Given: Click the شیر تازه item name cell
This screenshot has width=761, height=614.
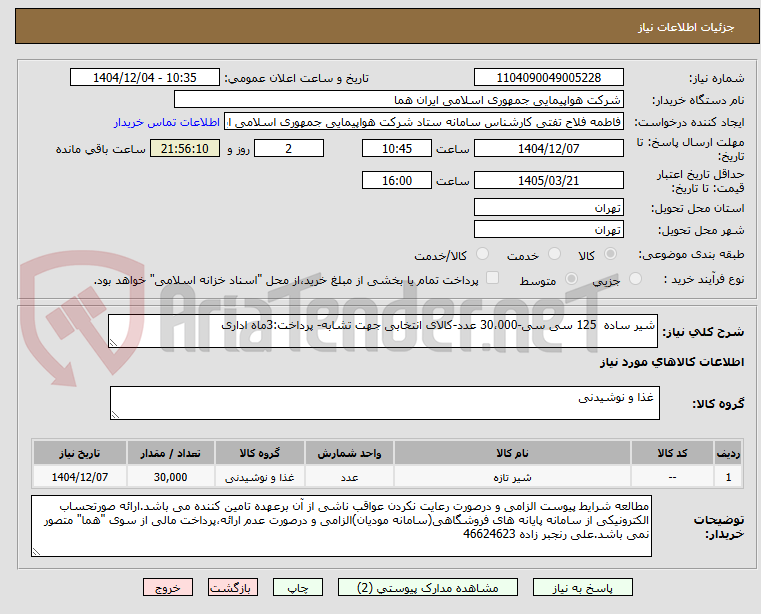Looking at the screenshot, I should click(x=512, y=477).
